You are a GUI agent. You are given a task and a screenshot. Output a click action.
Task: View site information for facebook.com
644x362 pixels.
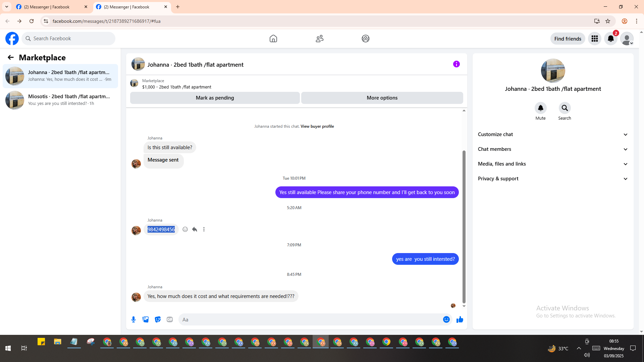46,21
